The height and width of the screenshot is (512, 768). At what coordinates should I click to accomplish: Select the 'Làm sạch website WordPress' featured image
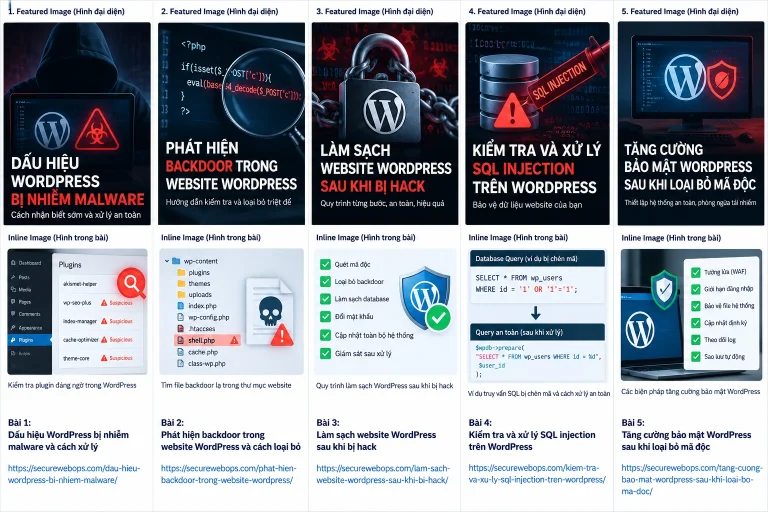click(385, 123)
